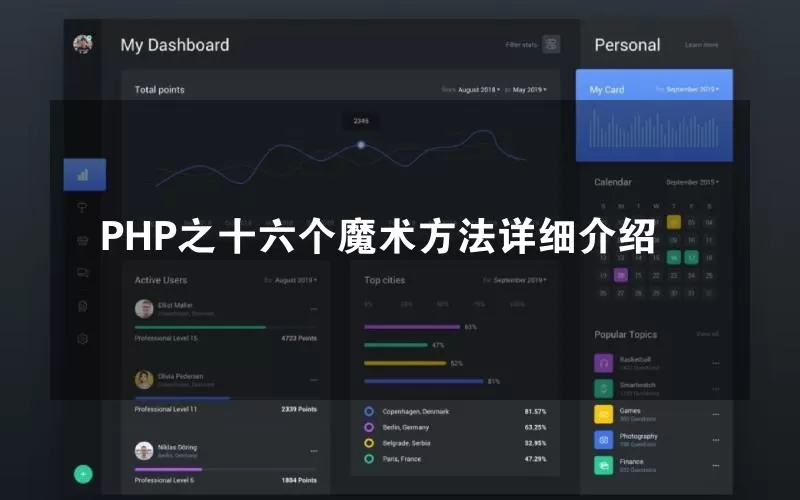
Task: Open the Top cities September 2019 dropdown
Action: point(520,280)
